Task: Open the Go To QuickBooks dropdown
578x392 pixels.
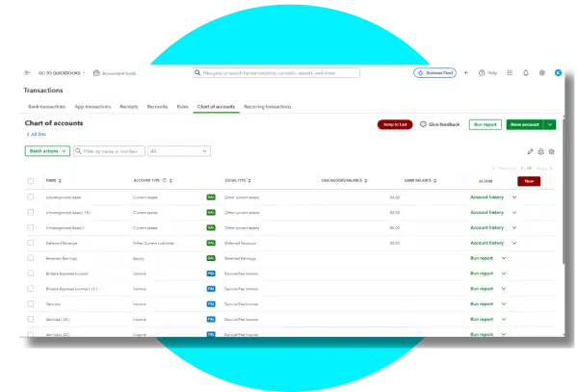Action: click(x=62, y=73)
